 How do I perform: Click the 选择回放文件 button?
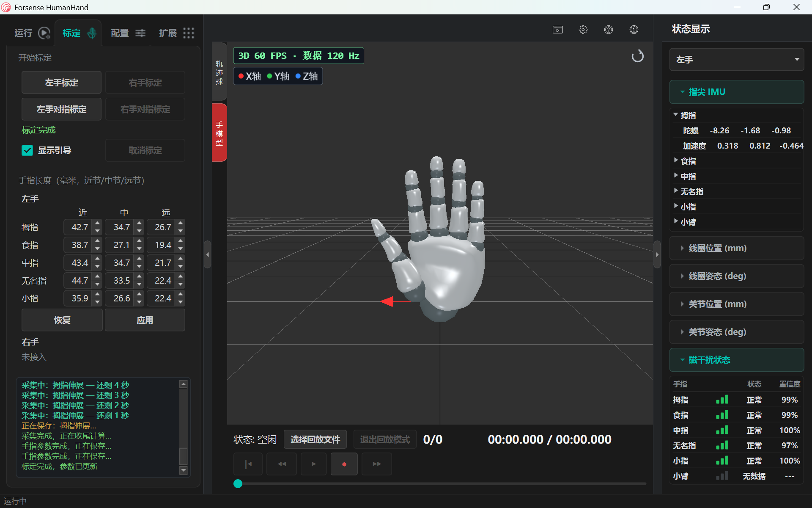[315, 439]
